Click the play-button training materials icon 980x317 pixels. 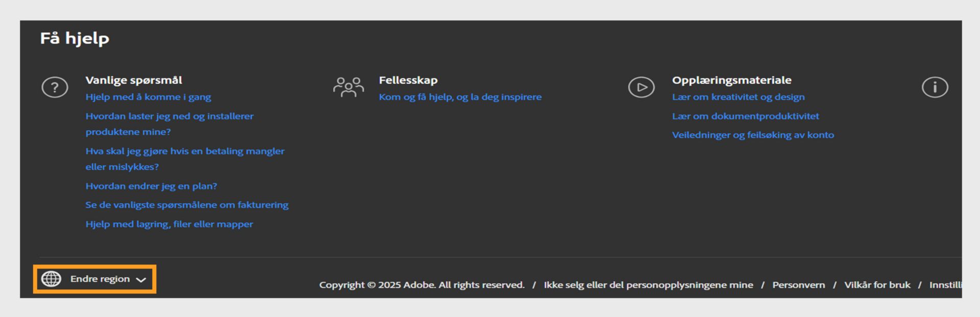pyautogui.click(x=641, y=87)
